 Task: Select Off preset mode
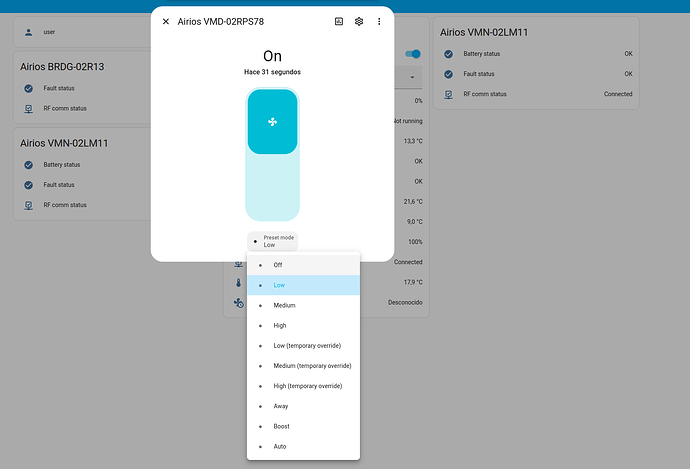coord(303,265)
